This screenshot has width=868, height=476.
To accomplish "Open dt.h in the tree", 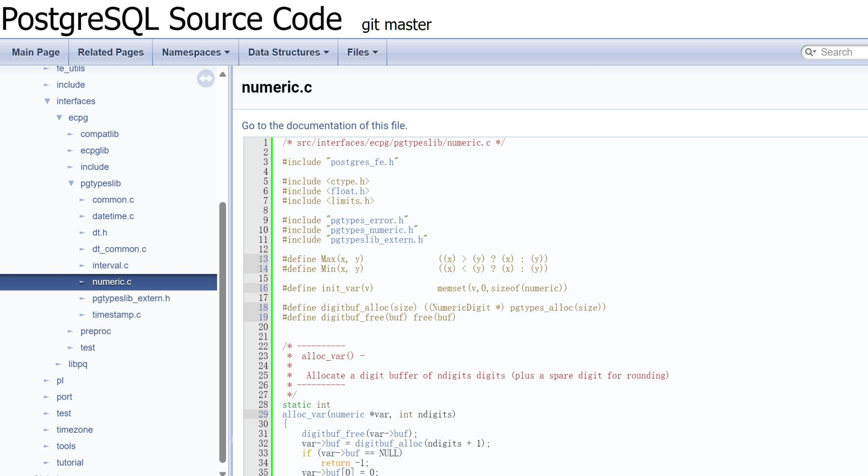I will pyautogui.click(x=100, y=233).
